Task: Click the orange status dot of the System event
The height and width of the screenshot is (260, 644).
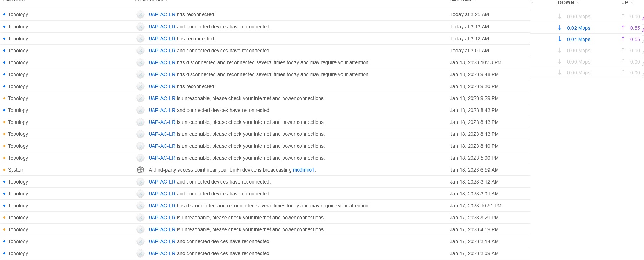Action: pyautogui.click(x=4, y=170)
